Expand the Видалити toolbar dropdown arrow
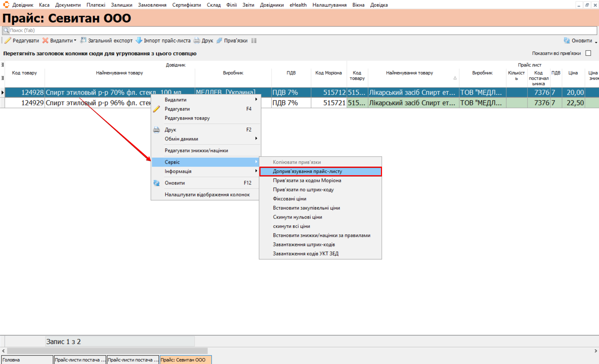This screenshot has width=599, height=364. (x=75, y=40)
